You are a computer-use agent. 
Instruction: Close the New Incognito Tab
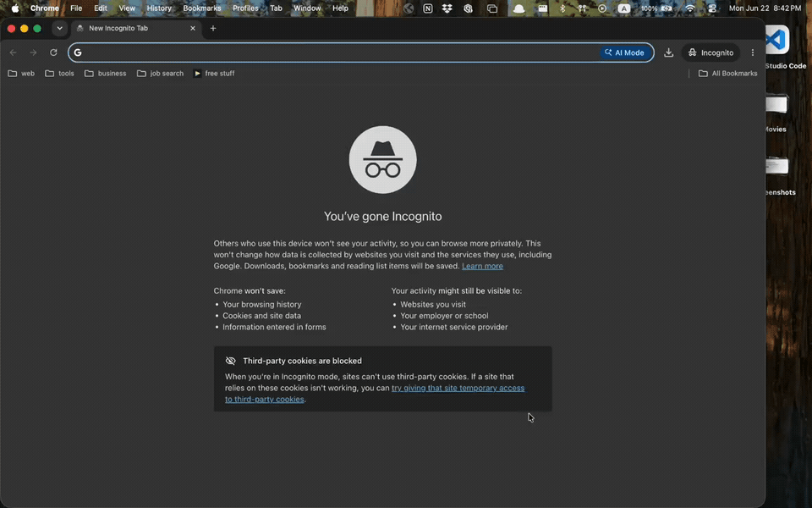tap(193, 29)
